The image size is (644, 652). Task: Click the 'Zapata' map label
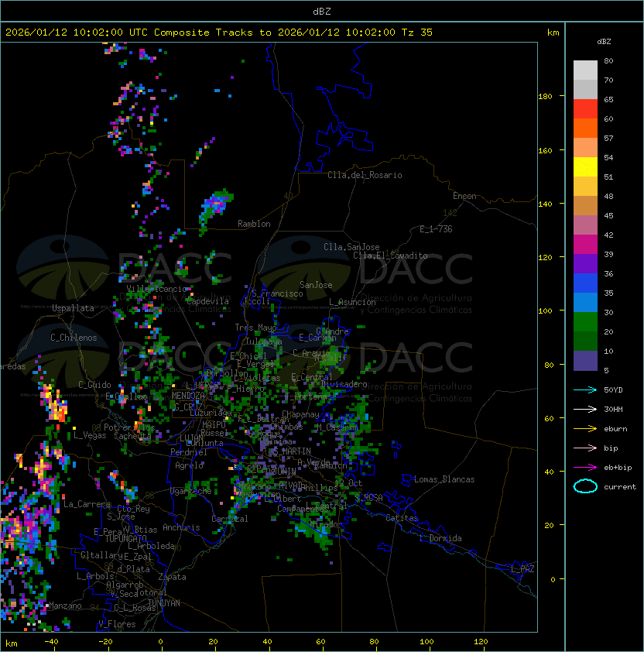tap(172, 577)
